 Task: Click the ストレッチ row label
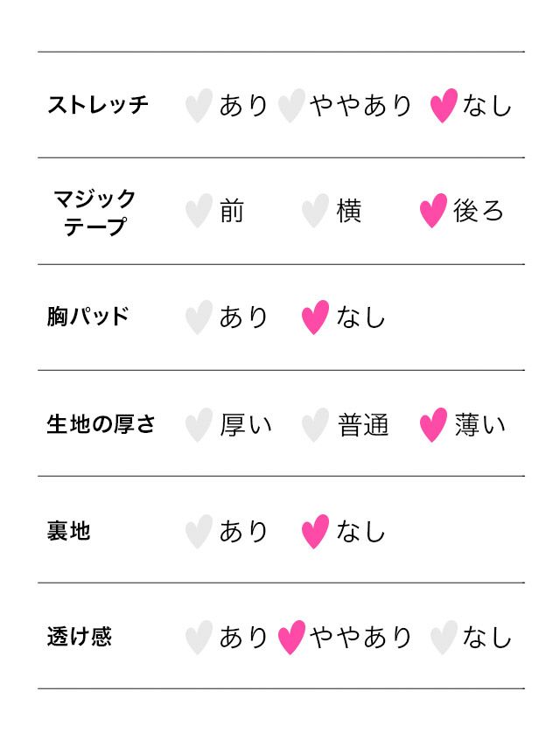[x=98, y=106]
